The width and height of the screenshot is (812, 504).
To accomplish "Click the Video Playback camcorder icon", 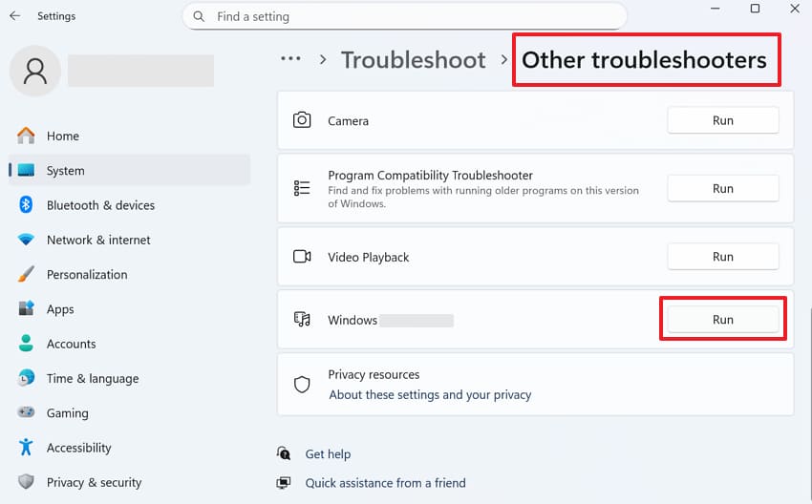I will click(x=302, y=256).
